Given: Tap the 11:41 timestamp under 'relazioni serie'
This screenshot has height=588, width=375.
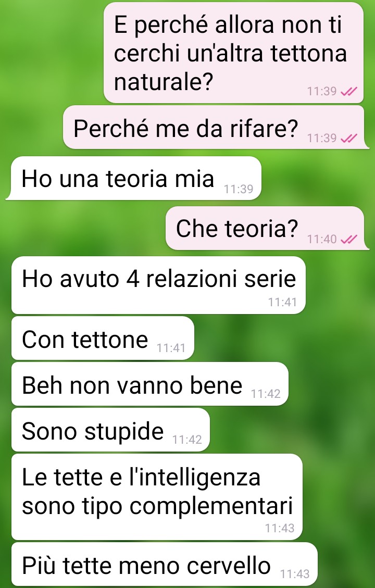Looking at the screenshot, I should tap(282, 302).
